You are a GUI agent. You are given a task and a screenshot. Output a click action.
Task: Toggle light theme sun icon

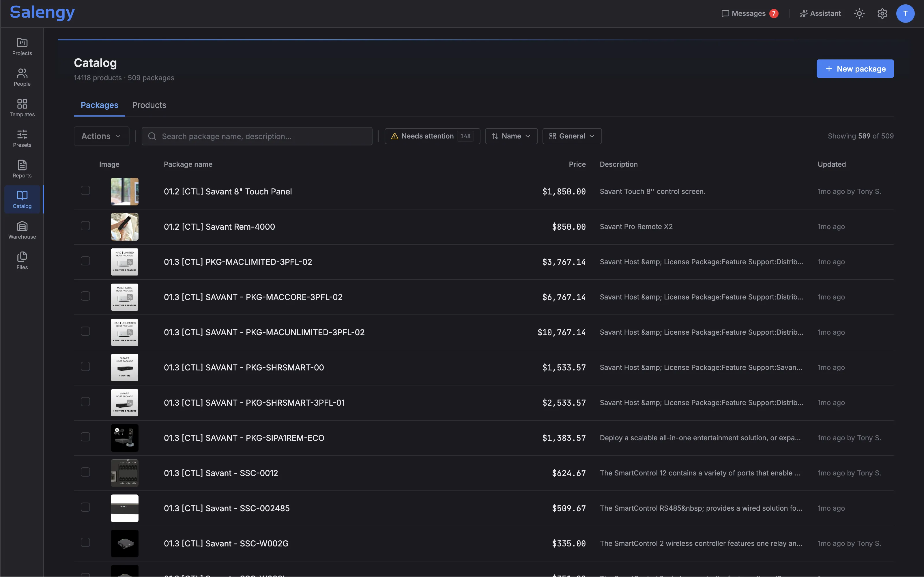click(859, 14)
